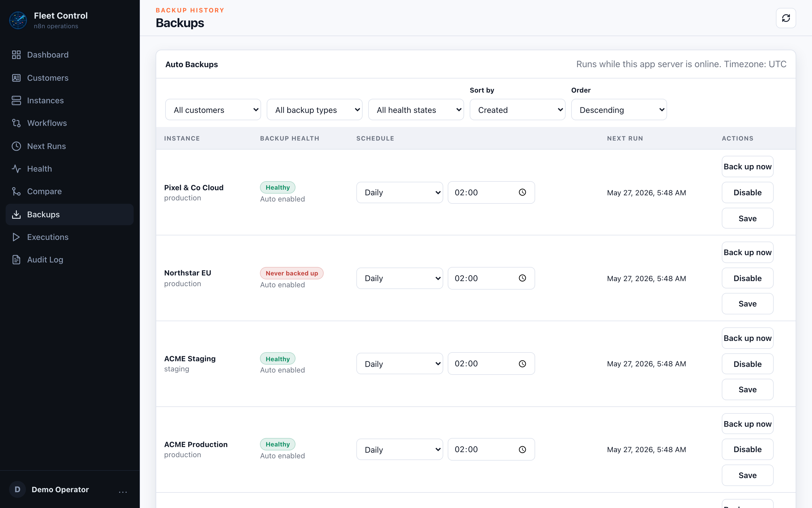Edit the 02:00 time field for ACME Staging
This screenshot has width=812, height=508.
(x=491, y=364)
